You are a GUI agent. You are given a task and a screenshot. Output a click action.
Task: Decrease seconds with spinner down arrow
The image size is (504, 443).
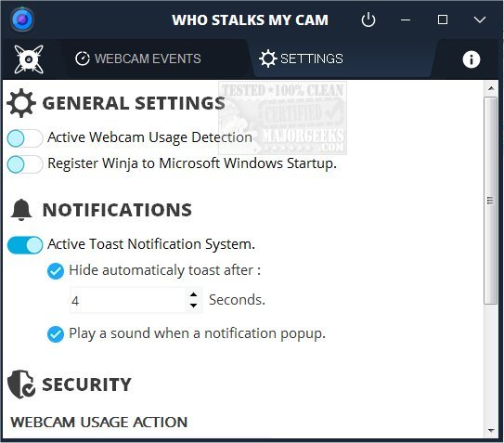click(193, 306)
